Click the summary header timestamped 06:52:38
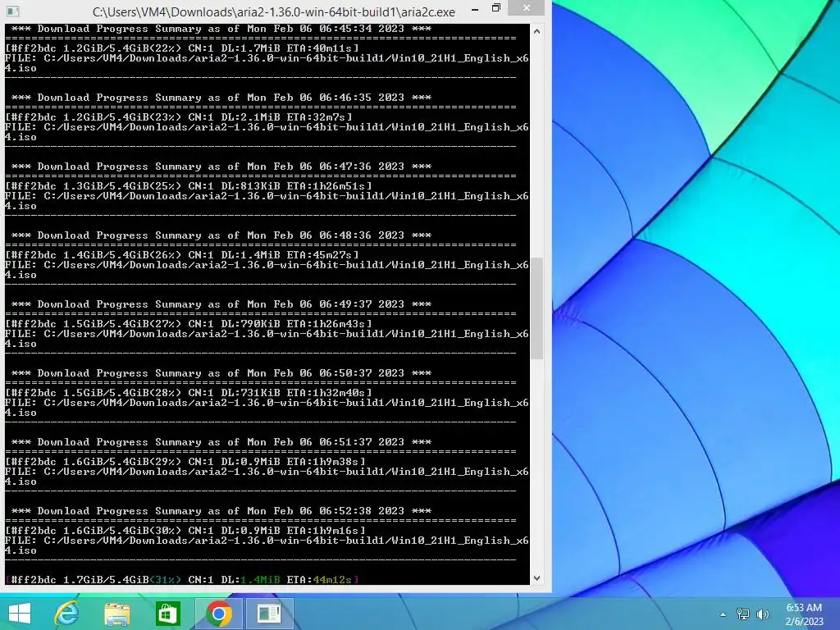Image resolution: width=840 pixels, height=630 pixels. point(221,511)
